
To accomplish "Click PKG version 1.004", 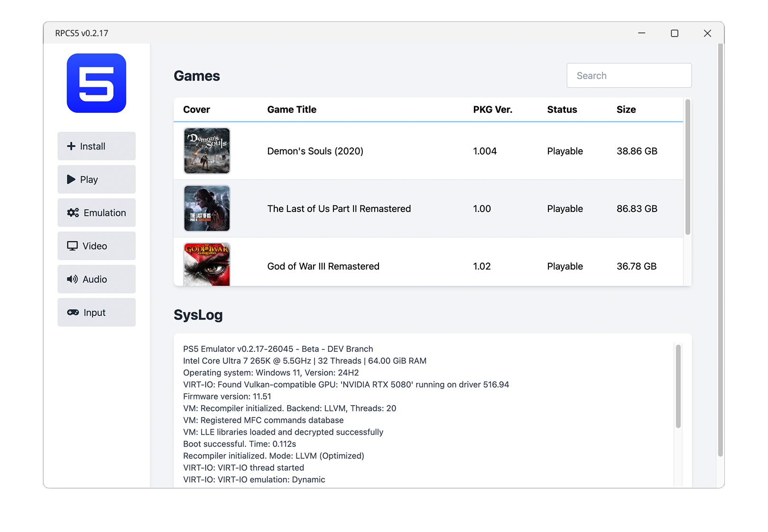I will (x=485, y=151).
